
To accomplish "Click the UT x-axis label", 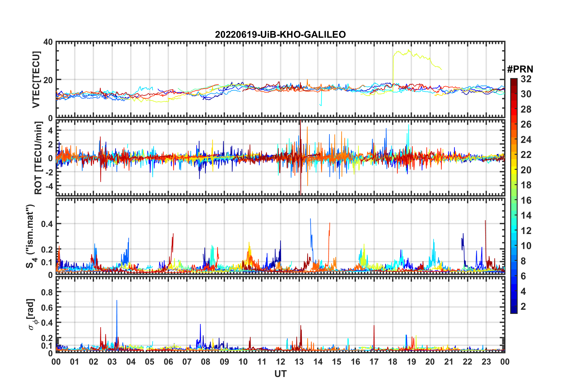I will click(x=280, y=374).
